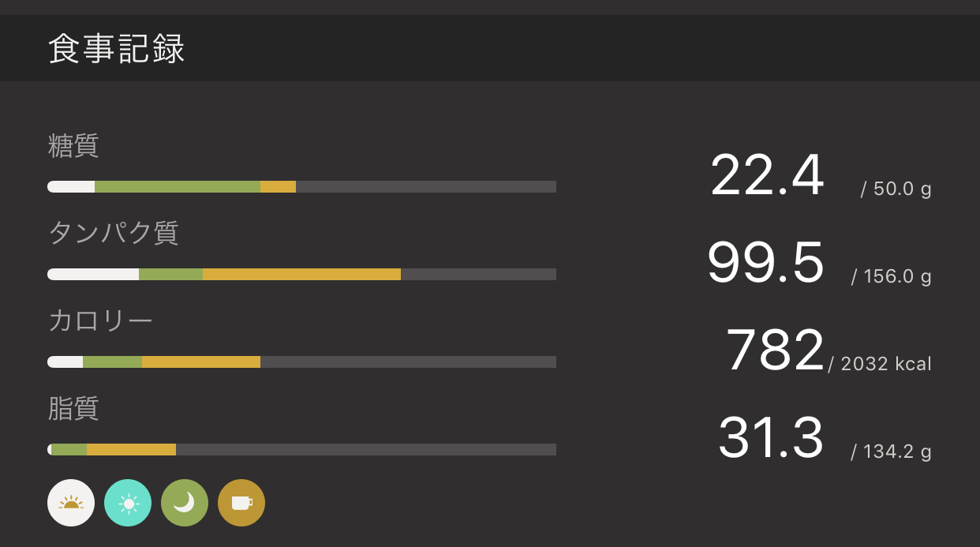Select the 156.0 g protein target

892,277
